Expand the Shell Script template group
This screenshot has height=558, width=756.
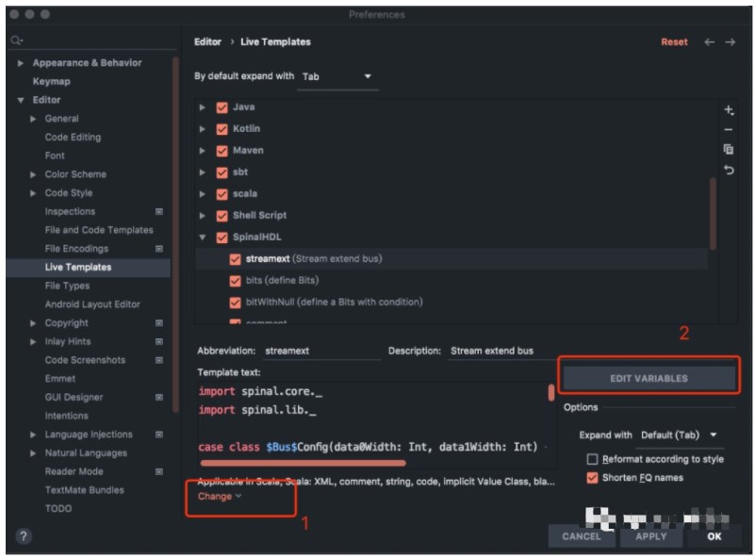tap(203, 216)
